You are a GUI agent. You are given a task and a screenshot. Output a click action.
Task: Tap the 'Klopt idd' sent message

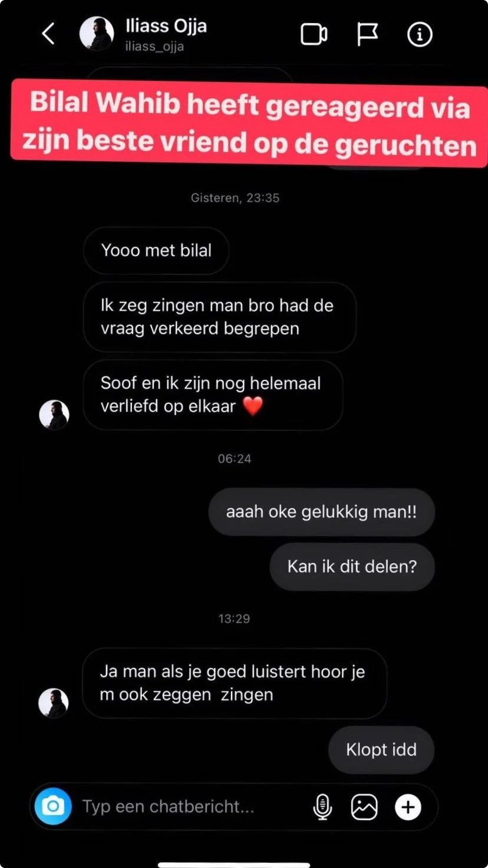(x=381, y=749)
